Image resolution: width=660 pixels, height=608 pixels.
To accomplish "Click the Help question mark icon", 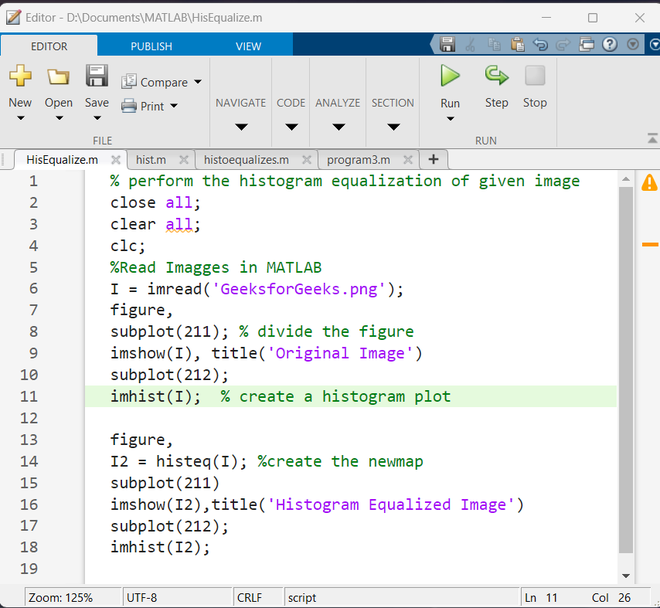I will (610, 45).
